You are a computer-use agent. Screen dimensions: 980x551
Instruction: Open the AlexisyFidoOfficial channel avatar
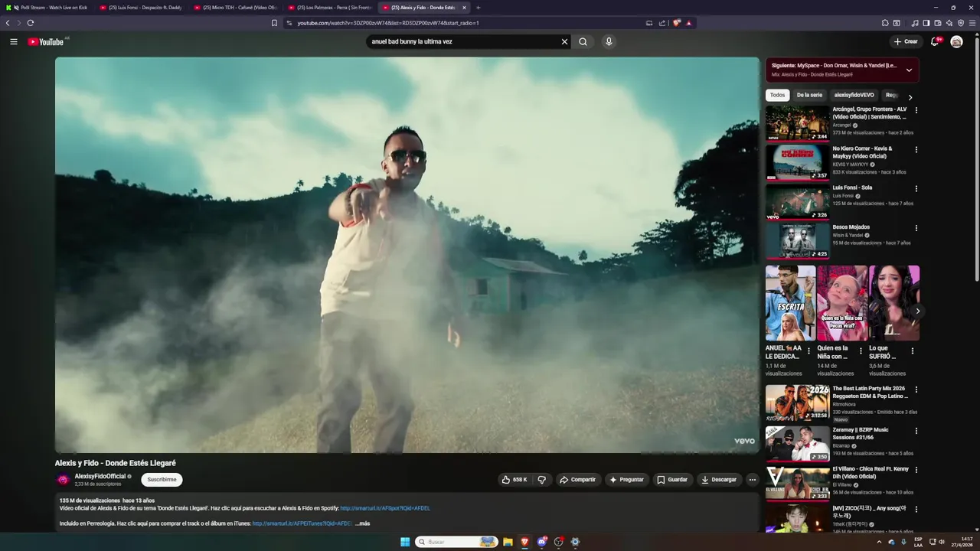[x=64, y=480]
